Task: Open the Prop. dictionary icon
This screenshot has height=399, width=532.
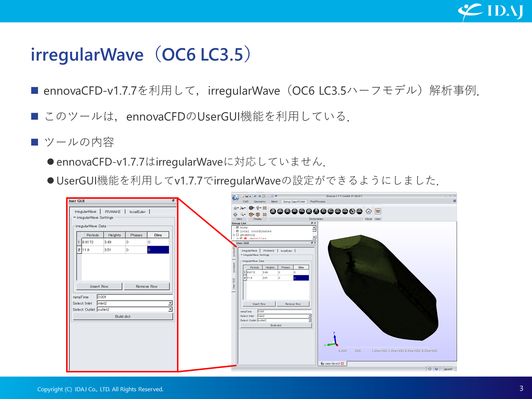Action: point(302,211)
